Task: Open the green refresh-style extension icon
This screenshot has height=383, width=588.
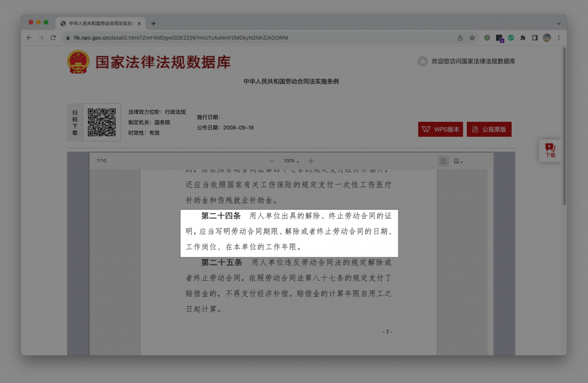Action: pyautogui.click(x=511, y=38)
